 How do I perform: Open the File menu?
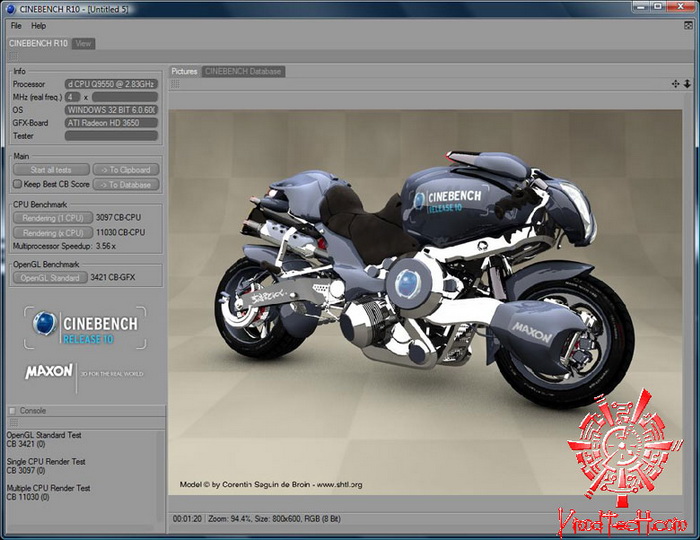tap(16, 26)
